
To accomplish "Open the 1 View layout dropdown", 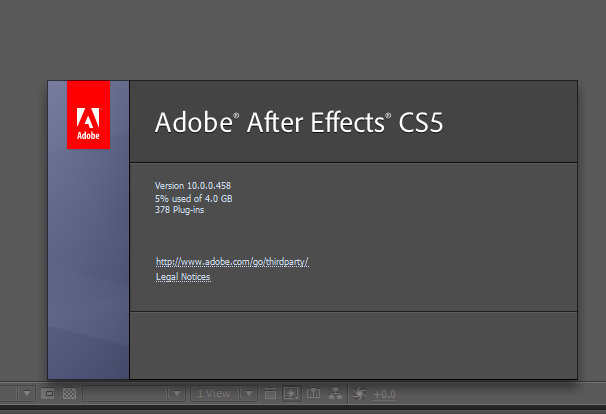I will 224,394.
